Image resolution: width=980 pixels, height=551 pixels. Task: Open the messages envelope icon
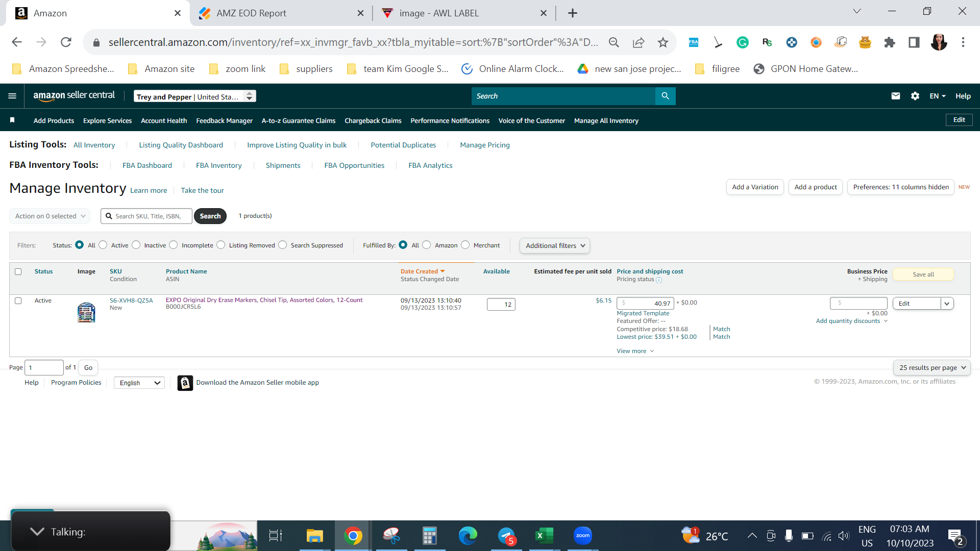pos(895,96)
